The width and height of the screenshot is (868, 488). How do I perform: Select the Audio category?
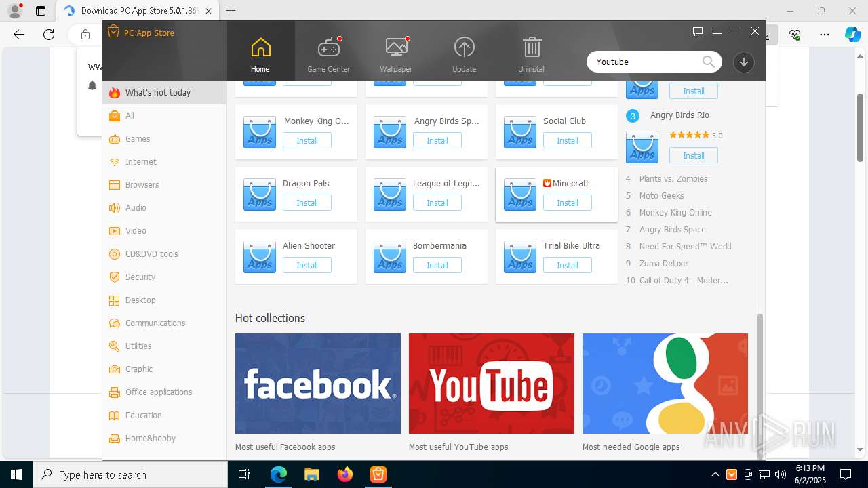pos(165,208)
